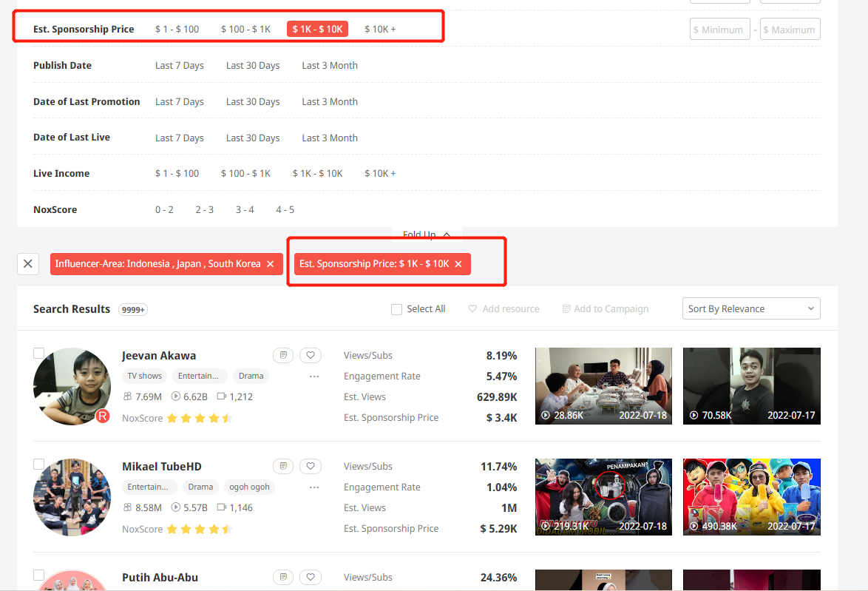Screen dimensions: 868x591
Task: Click Drama tag on Mikael TubeHD
Action: (200, 487)
